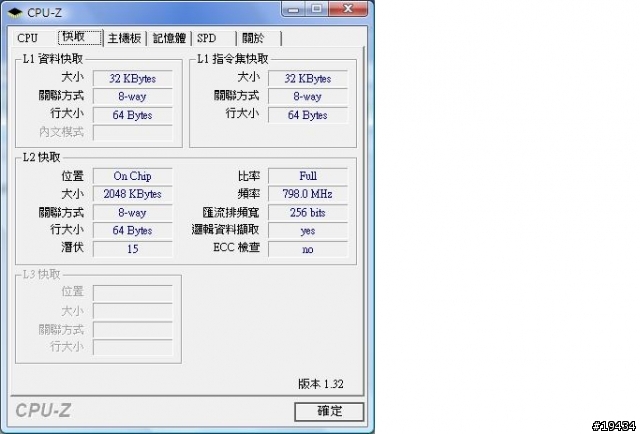Click L1 data cache size 32 KBytes field
The width and height of the screenshot is (640, 434).
coord(133,78)
